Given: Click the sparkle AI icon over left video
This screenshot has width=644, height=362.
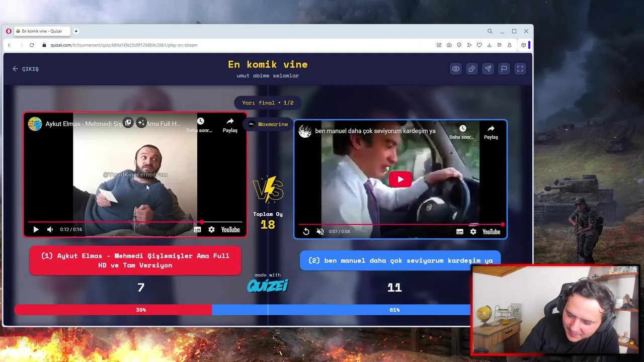Looking at the screenshot, I should click(x=141, y=123).
